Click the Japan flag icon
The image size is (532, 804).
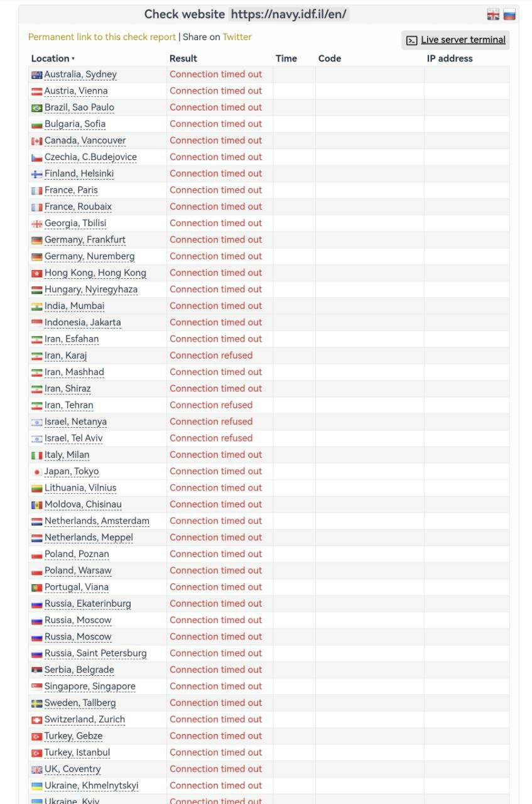(x=37, y=472)
